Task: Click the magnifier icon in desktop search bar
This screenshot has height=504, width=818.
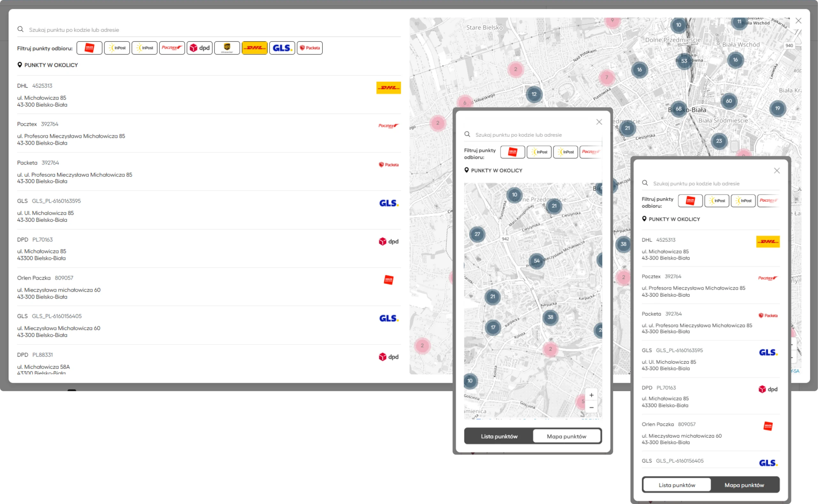Action: pos(20,29)
